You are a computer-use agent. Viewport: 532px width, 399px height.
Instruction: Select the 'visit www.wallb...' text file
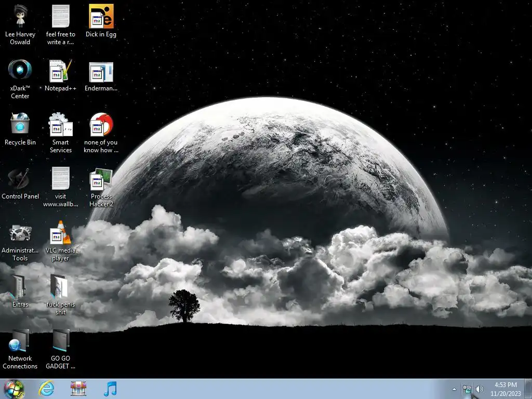pyautogui.click(x=60, y=187)
